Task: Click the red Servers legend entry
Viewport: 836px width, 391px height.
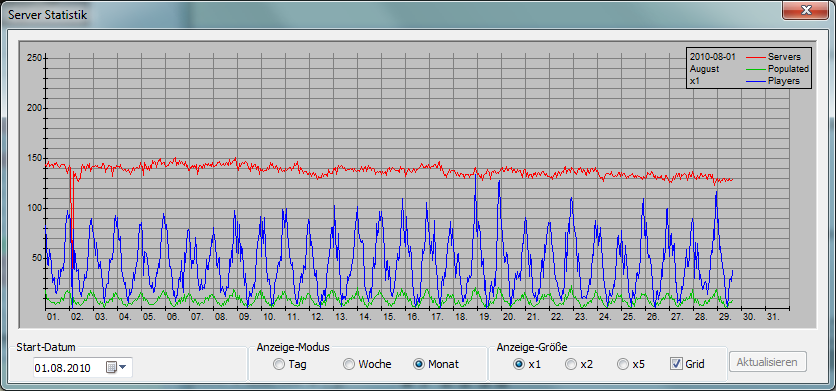Action: tap(773, 57)
